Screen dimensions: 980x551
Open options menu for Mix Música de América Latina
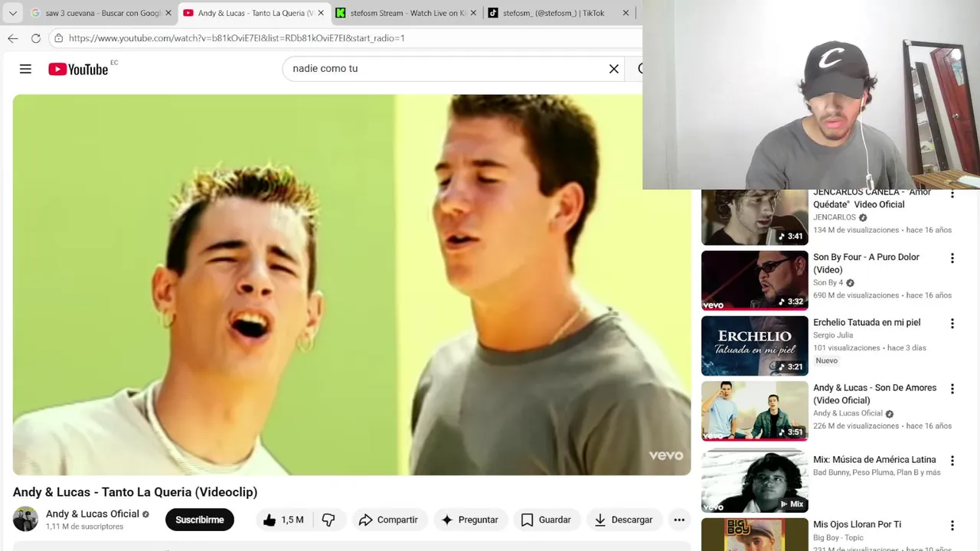click(952, 461)
